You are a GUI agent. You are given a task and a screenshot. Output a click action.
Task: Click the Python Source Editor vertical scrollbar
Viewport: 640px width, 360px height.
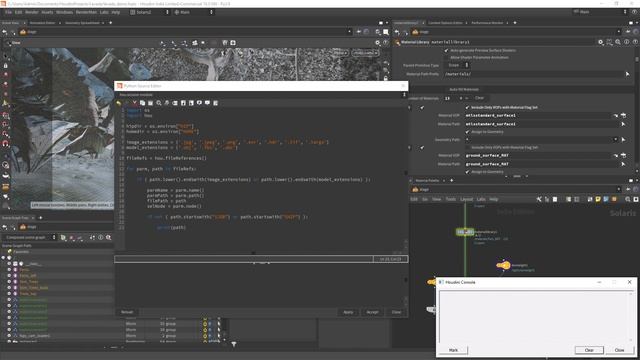tap(405, 176)
